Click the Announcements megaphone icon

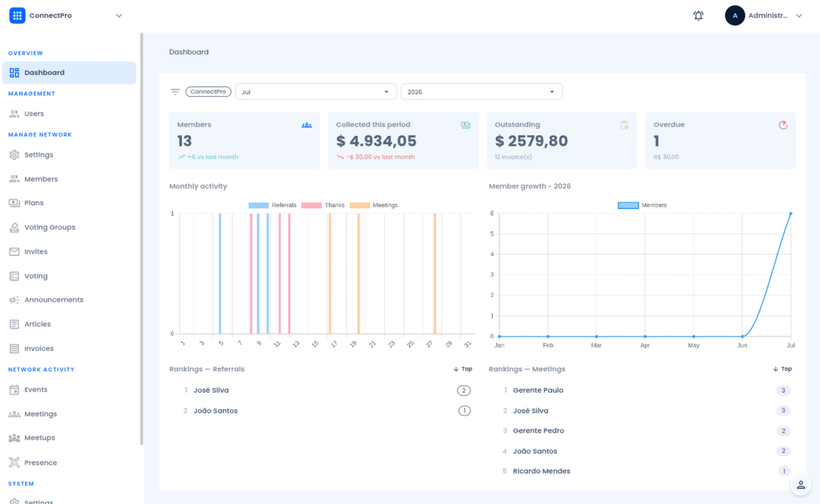(14, 300)
